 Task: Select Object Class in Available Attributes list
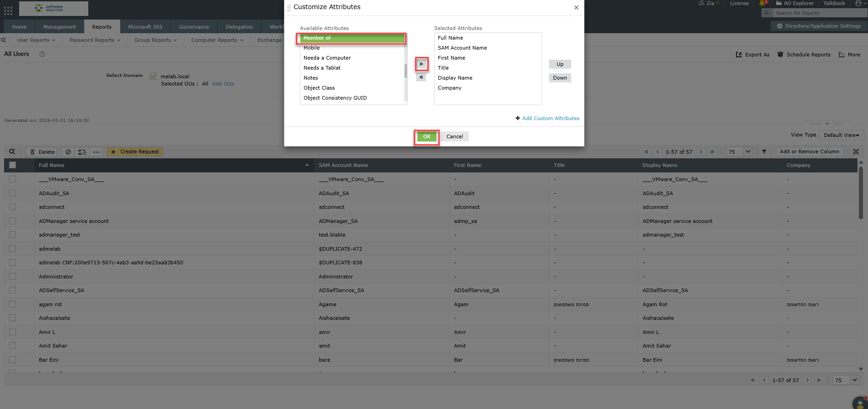click(319, 88)
